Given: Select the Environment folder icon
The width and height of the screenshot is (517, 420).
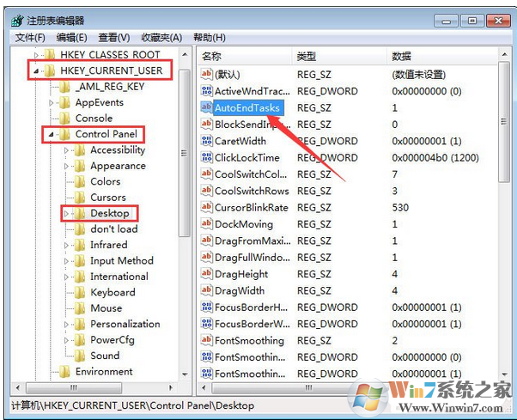Looking at the screenshot, I should pos(64,371).
